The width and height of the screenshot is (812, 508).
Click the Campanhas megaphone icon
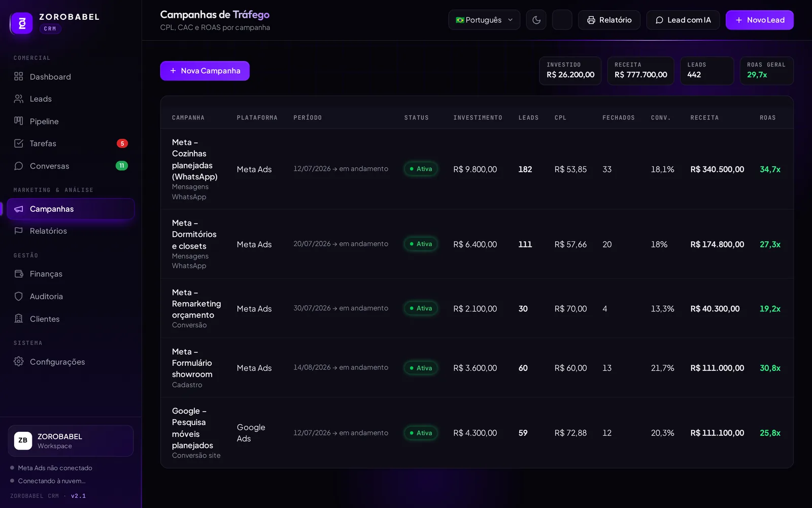19,209
